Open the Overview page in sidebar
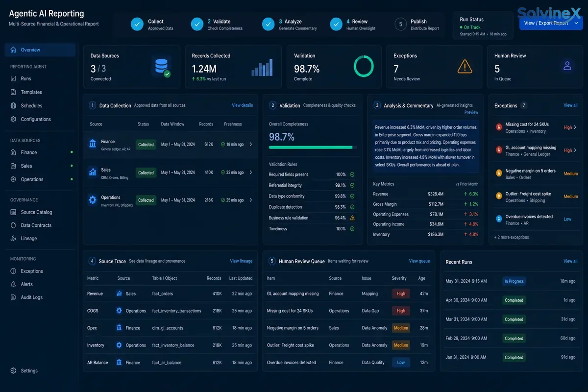The width and height of the screenshot is (588, 392). (40, 50)
